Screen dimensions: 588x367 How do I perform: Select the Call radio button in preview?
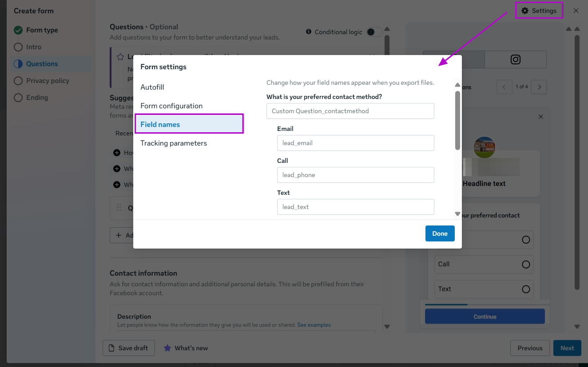click(x=526, y=264)
